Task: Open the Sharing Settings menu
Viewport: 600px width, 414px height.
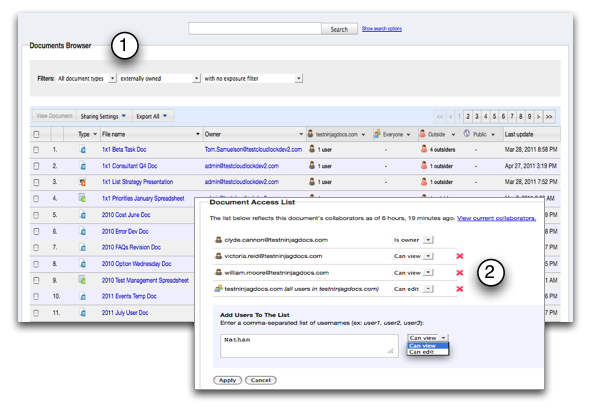Action: (103, 116)
